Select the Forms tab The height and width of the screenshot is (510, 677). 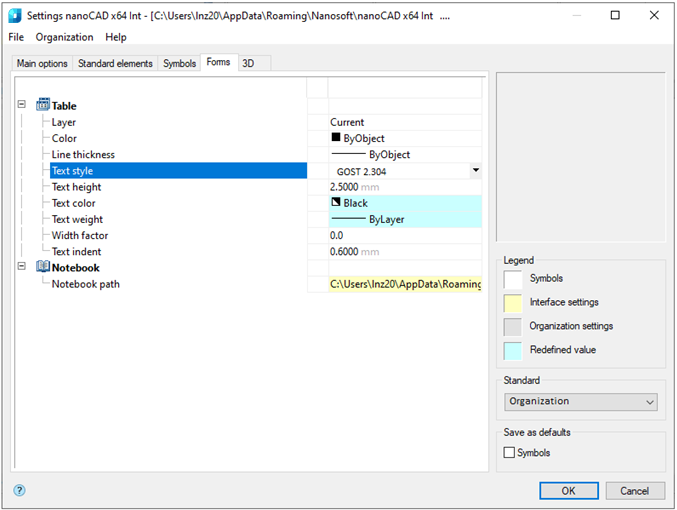218,62
